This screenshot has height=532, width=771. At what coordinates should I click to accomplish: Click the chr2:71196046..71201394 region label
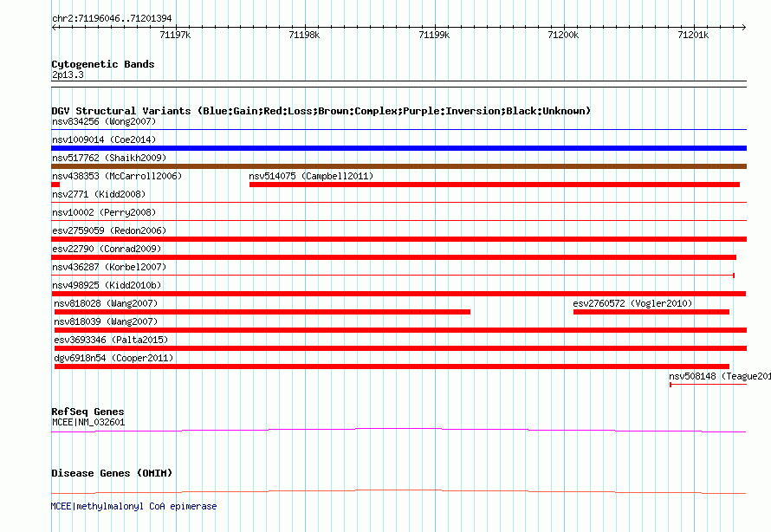(112, 18)
